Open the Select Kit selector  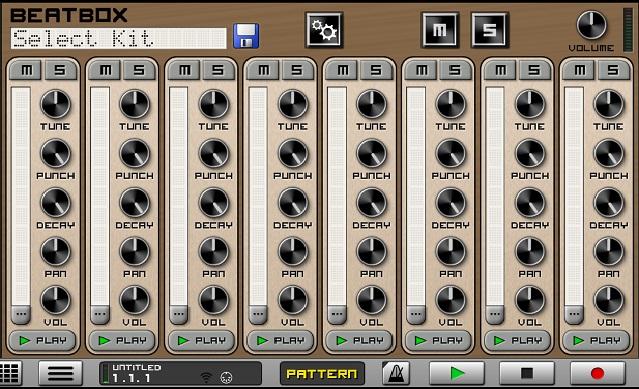click(119, 39)
